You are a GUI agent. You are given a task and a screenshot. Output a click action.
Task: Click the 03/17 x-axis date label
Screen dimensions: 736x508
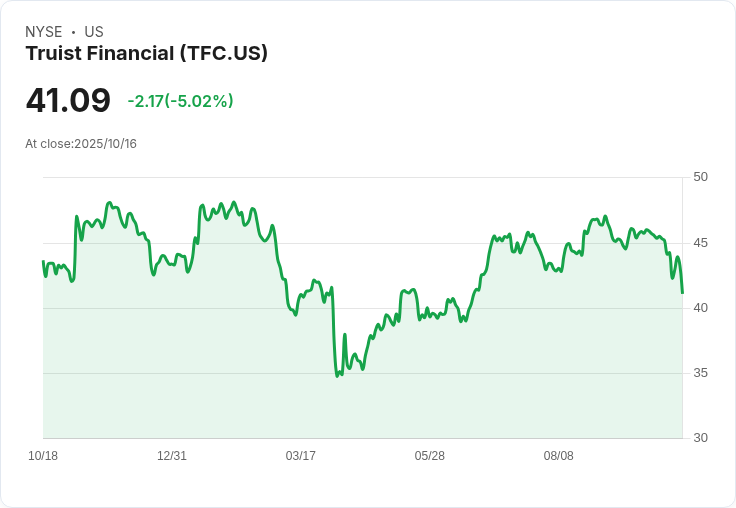300,456
